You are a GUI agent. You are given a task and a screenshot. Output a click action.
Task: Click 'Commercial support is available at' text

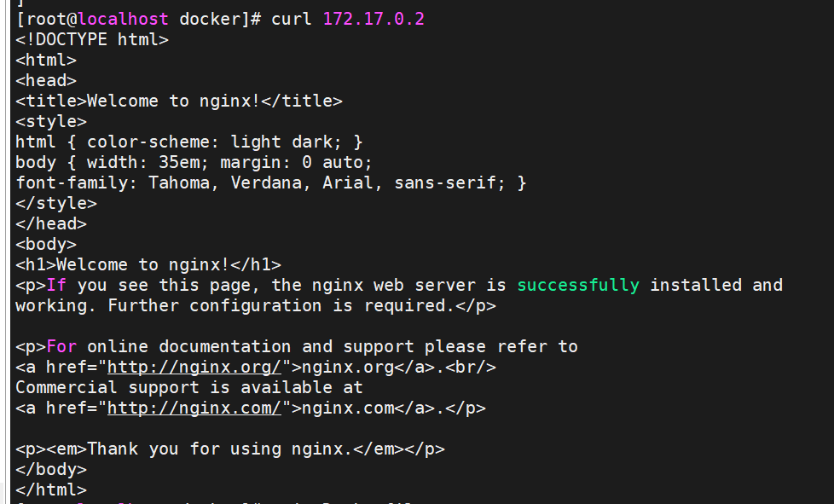[x=188, y=387]
